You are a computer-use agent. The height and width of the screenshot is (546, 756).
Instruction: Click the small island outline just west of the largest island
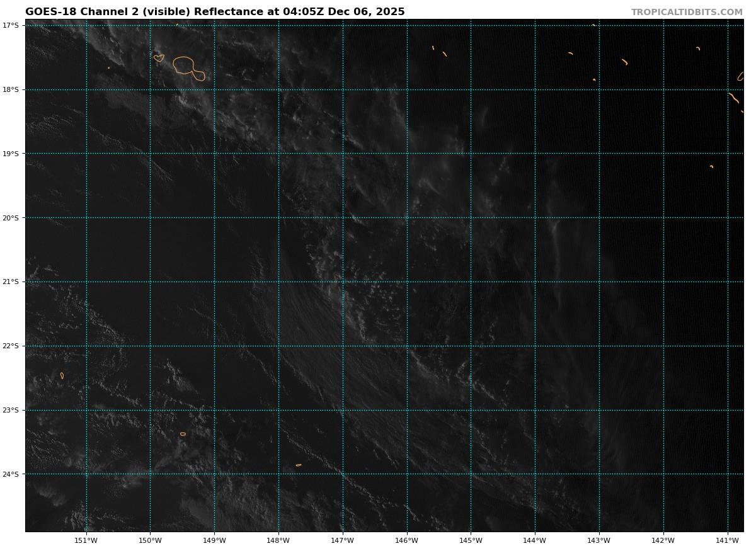tap(159, 58)
